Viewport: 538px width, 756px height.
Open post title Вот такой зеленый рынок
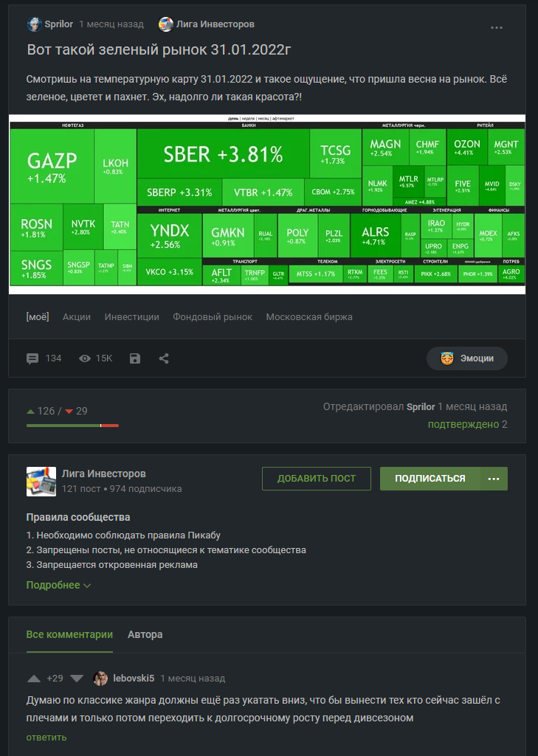pyautogui.click(x=159, y=49)
